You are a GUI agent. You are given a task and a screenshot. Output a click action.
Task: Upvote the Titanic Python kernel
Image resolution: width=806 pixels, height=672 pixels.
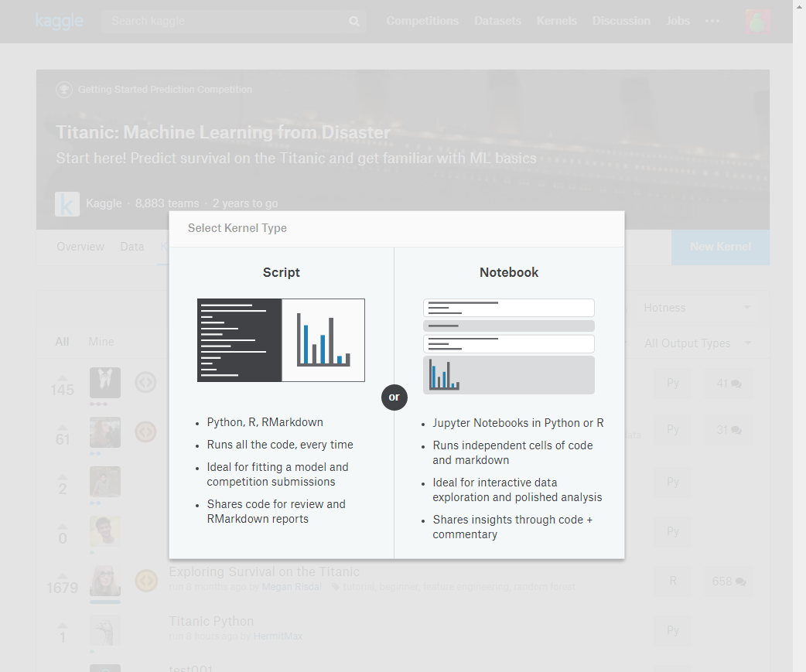click(62, 626)
